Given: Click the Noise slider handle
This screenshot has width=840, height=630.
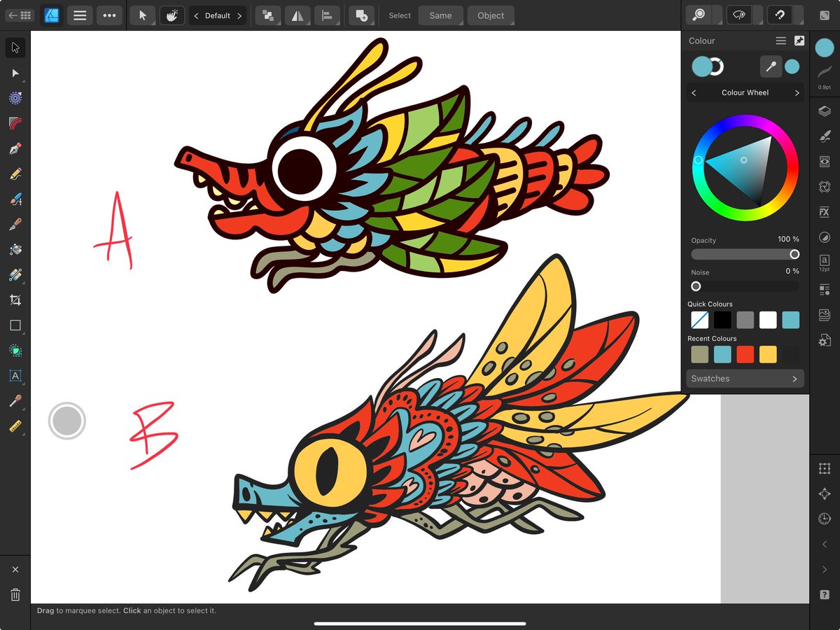Looking at the screenshot, I should [696, 286].
